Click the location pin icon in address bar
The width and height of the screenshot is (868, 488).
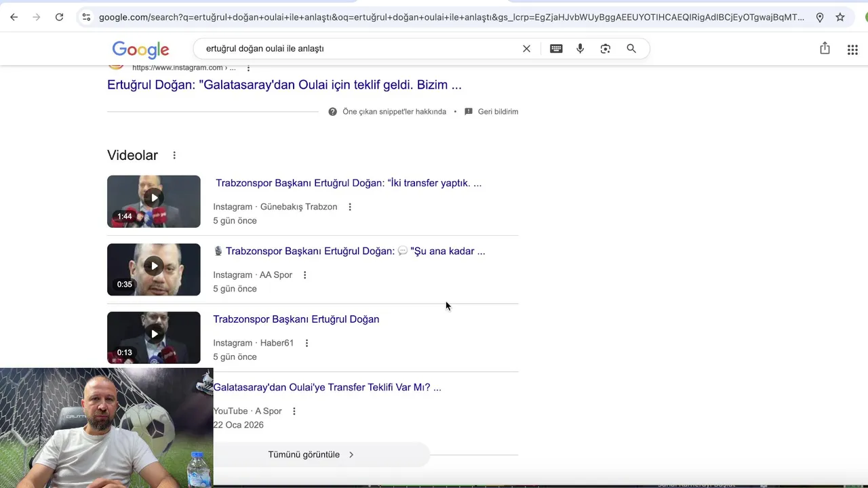tap(820, 17)
